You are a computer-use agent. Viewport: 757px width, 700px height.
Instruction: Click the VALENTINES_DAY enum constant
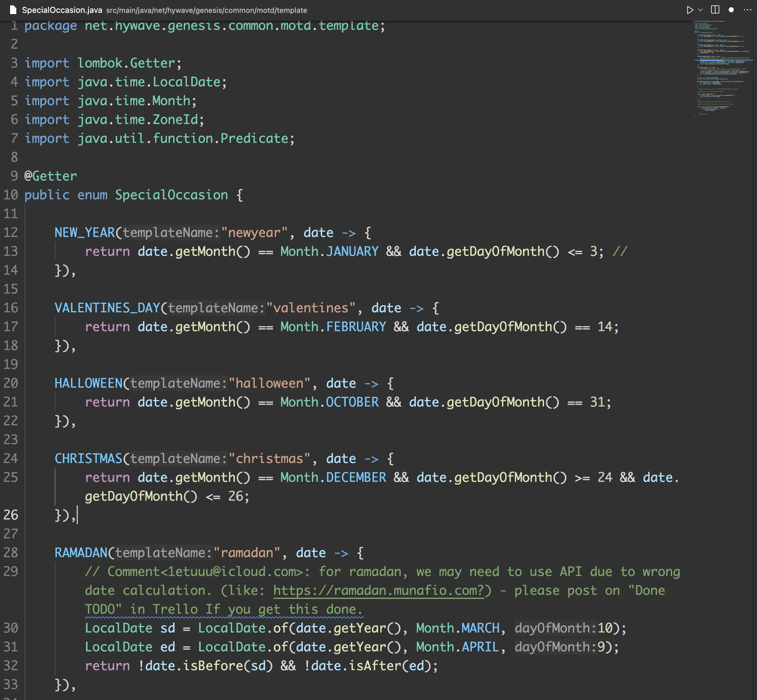(107, 308)
